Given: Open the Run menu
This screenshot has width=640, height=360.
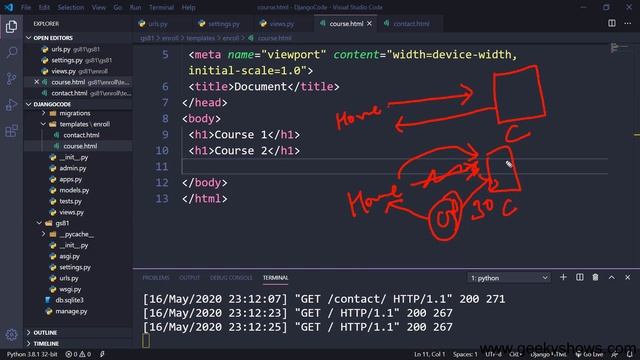Looking at the screenshot, I should tap(135, 7).
